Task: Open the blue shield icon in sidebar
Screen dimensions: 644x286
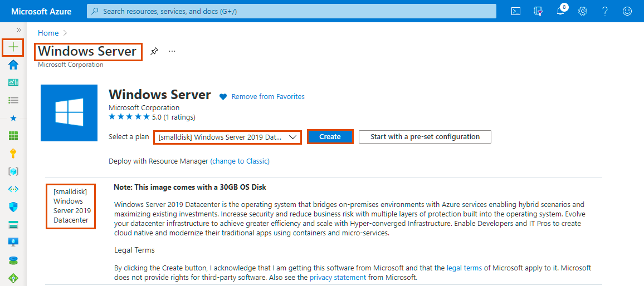Action: [x=13, y=207]
